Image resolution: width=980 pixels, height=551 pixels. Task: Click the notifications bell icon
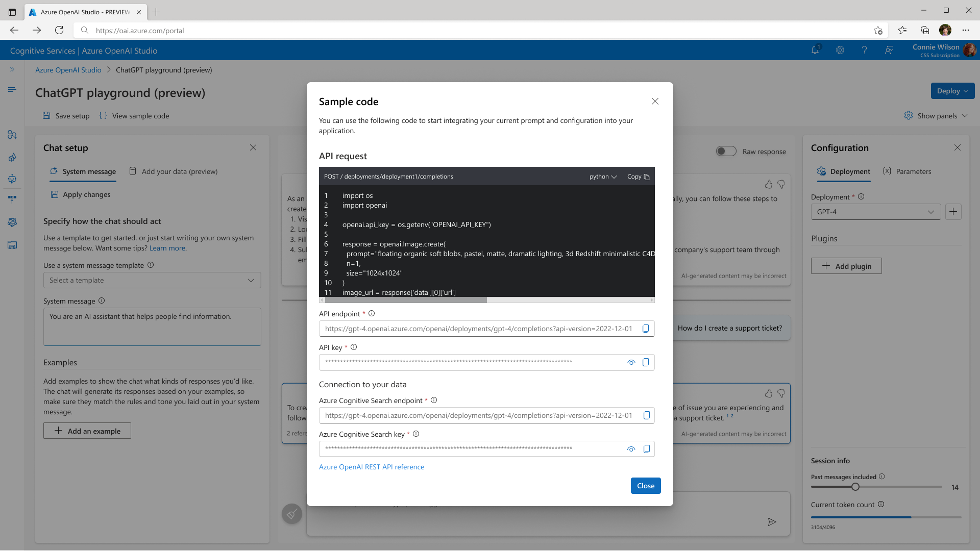click(815, 50)
